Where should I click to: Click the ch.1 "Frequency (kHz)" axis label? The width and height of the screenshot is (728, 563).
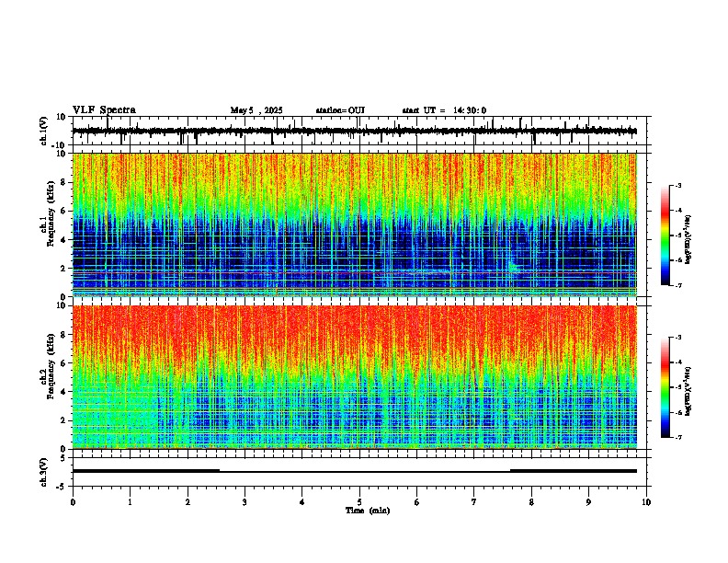pyautogui.click(x=51, y=214)
